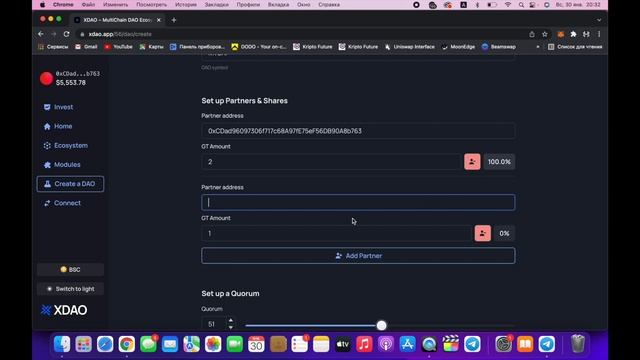This screenshot has height=360, width=640.
Task: Open Calendar from the Dock
Action: [256, 344]
